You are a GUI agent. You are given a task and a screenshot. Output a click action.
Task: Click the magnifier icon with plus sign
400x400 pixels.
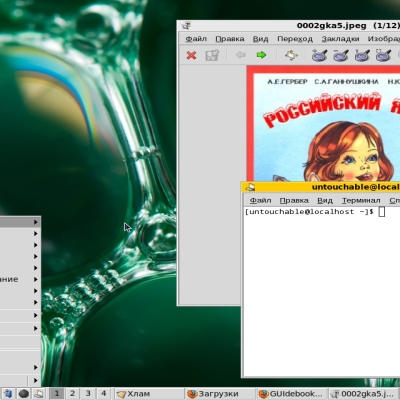point(319,55)
